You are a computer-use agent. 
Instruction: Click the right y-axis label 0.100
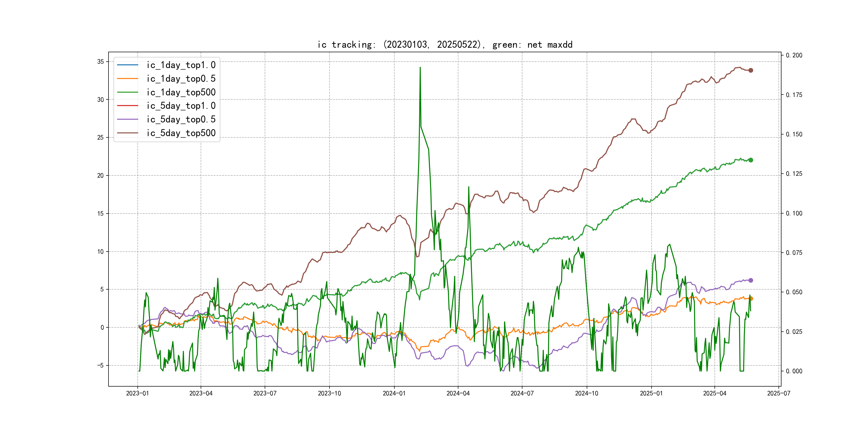coord(794,213)
